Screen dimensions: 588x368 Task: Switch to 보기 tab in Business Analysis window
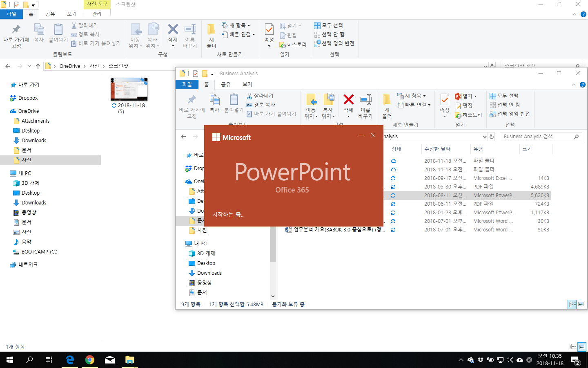click(247, 84)
